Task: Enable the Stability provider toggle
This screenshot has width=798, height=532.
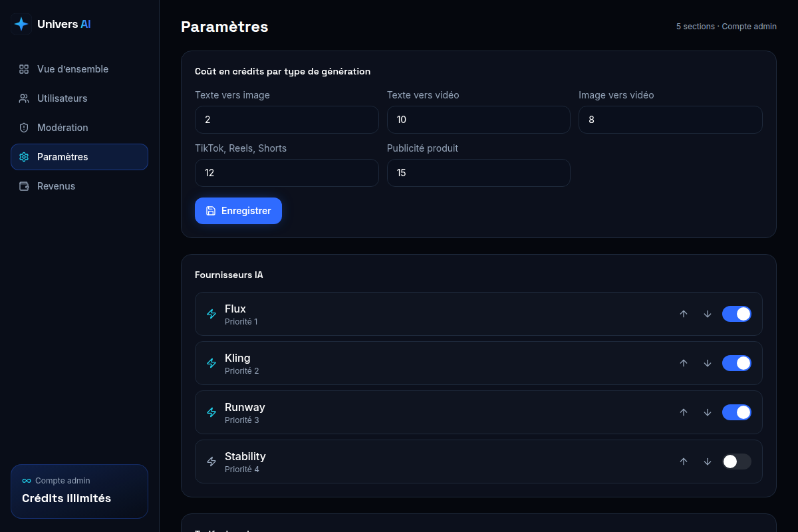Action: [x=737, y=462]
